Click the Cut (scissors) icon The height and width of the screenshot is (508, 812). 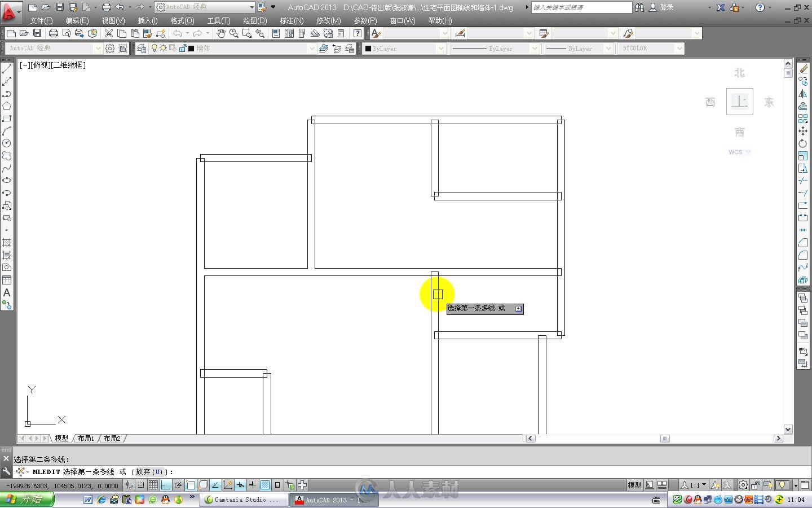pyautogui.click(x=109, y=34)
